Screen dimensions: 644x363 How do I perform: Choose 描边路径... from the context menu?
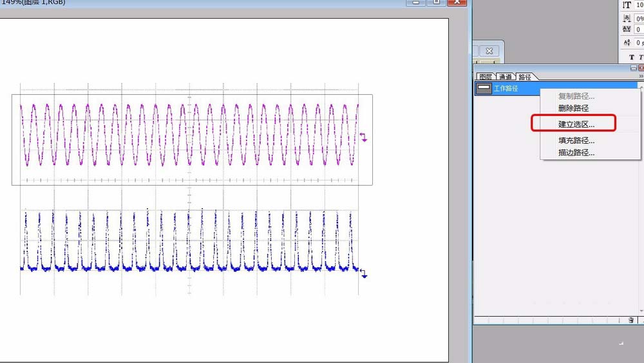click(x=576, y=153)
